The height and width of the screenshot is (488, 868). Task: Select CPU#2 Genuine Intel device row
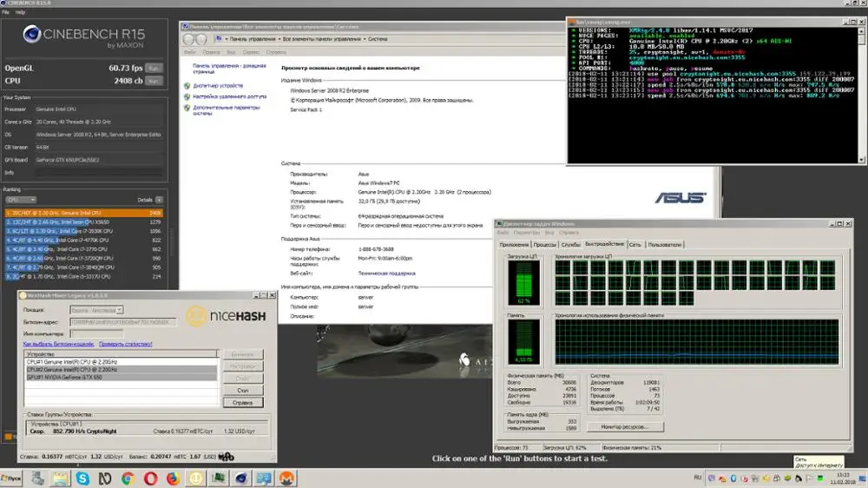[x=78, y=369]
